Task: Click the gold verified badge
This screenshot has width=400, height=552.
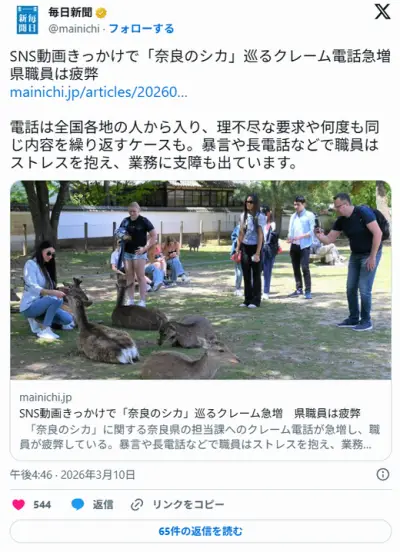Action: click(101, 13)
